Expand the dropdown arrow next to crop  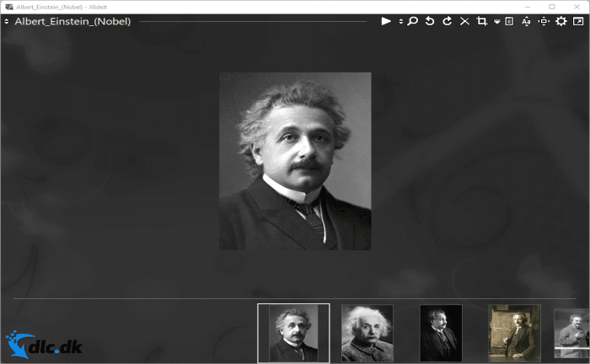point(497,22)
